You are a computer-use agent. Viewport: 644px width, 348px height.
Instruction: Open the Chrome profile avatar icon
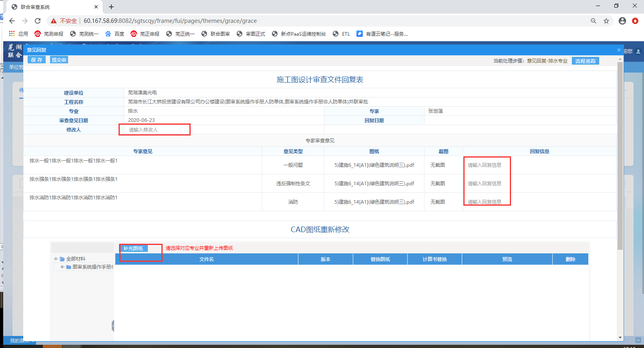[622, 21]
